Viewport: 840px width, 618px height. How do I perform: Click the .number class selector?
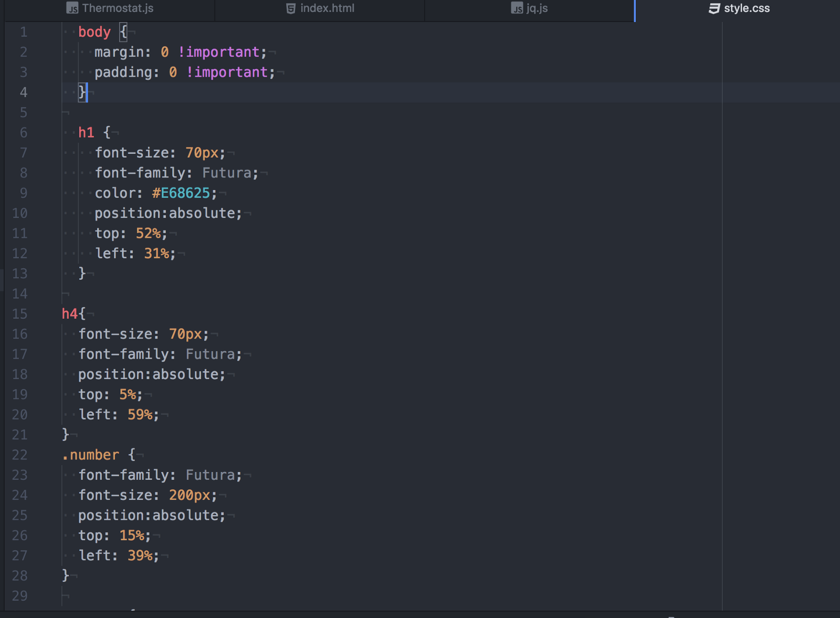tap(91, 455)
